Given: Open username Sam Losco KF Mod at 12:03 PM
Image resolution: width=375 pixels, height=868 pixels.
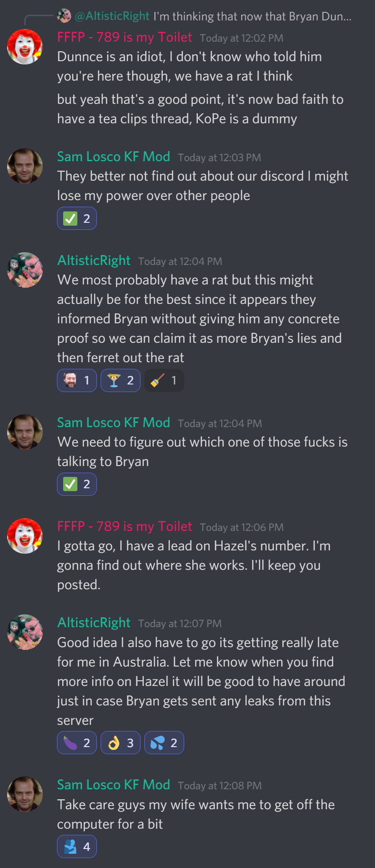Looking at the screenshot, I should [x=113, y=156].
